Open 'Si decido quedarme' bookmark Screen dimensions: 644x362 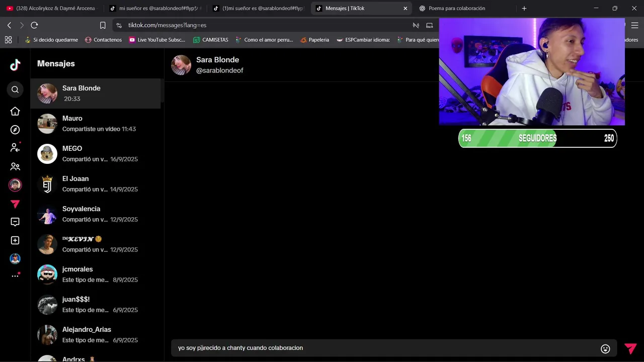51,40
